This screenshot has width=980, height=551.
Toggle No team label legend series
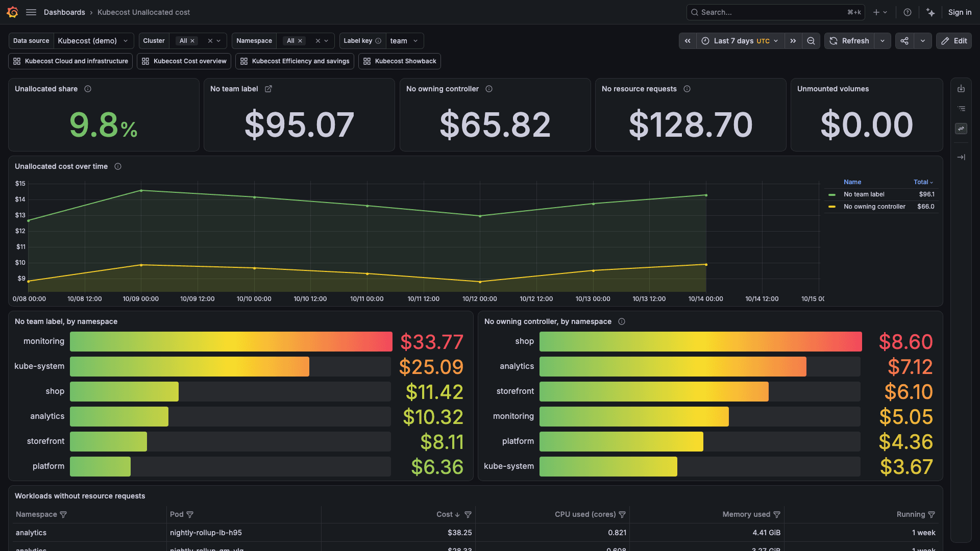click(864, 194)
